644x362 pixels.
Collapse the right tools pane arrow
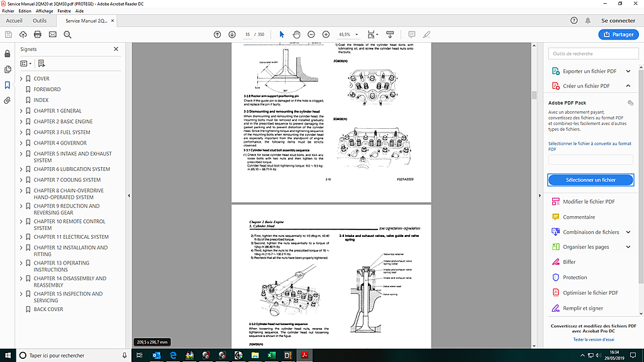(x=540, y=196)
